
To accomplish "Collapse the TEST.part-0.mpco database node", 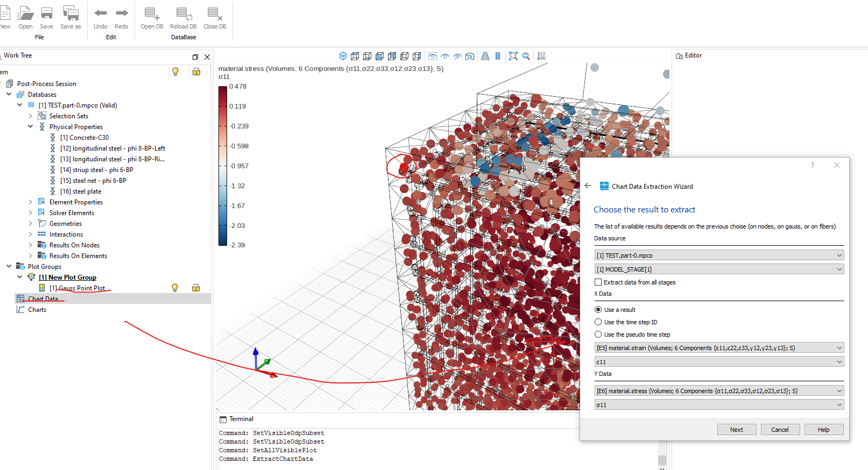I will [19, 105].
